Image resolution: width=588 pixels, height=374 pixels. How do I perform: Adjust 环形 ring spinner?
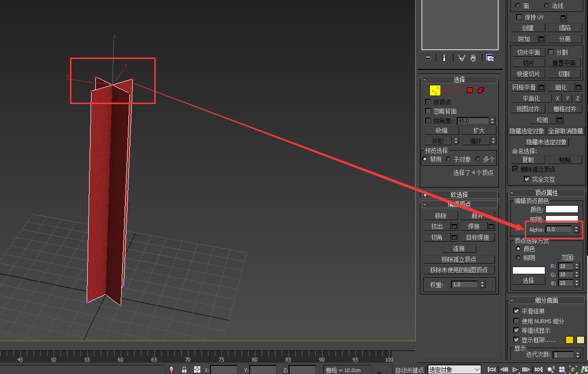pos(456,141)
